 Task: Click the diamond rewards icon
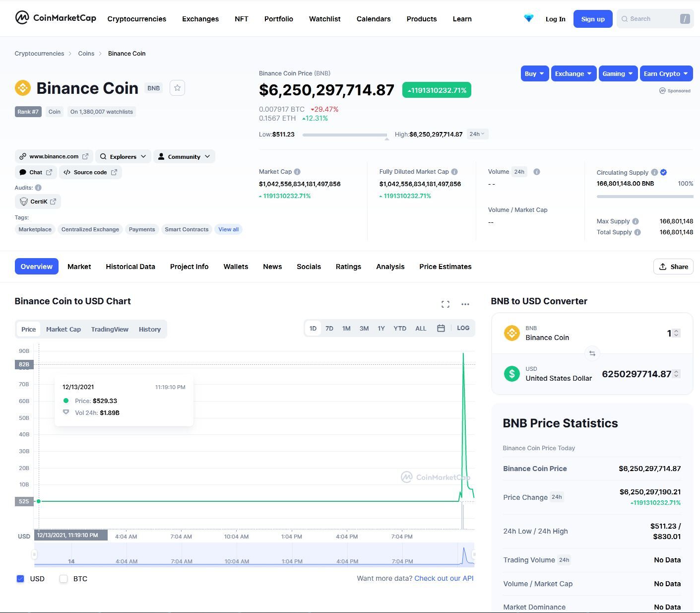click(x=529, y=18)
